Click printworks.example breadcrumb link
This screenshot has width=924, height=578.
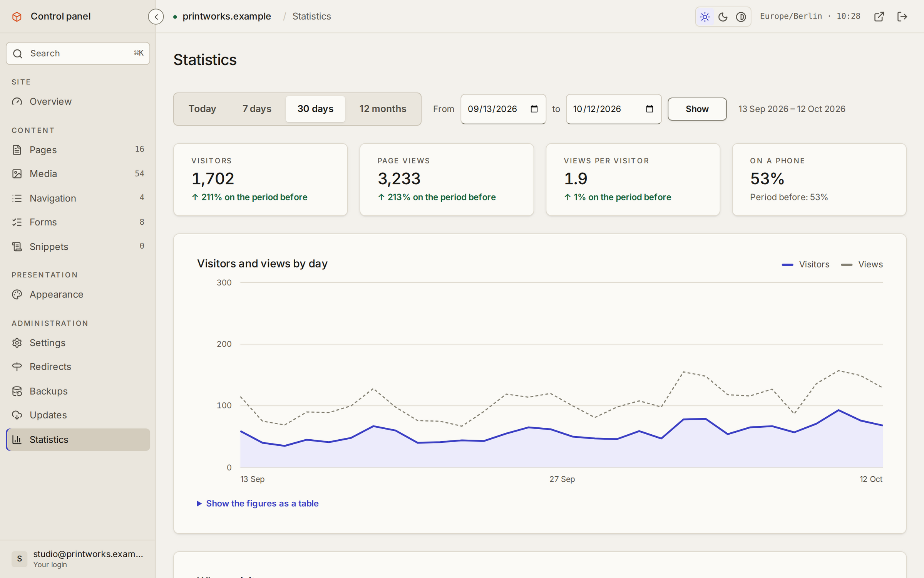227,17
